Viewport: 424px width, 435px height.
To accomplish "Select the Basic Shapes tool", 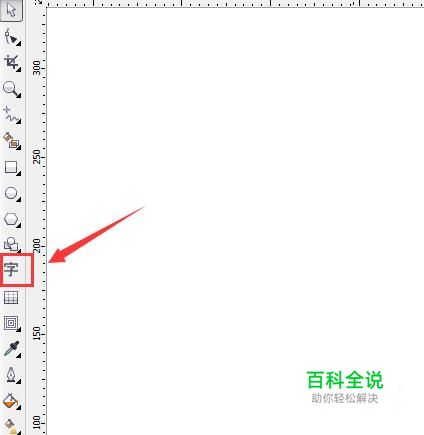I will click(x=12, y=244).
